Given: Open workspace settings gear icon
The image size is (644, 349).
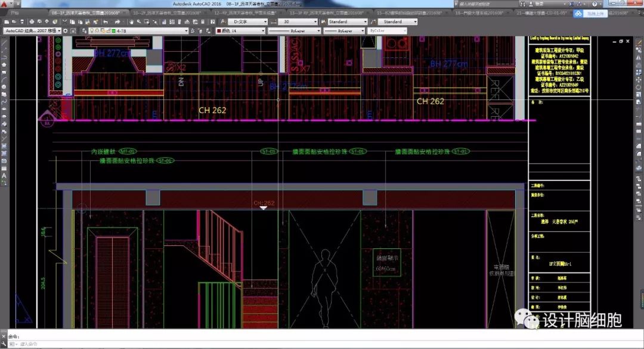Looking at the screenshot, I should pyautogui.click(x=65, y=30).
